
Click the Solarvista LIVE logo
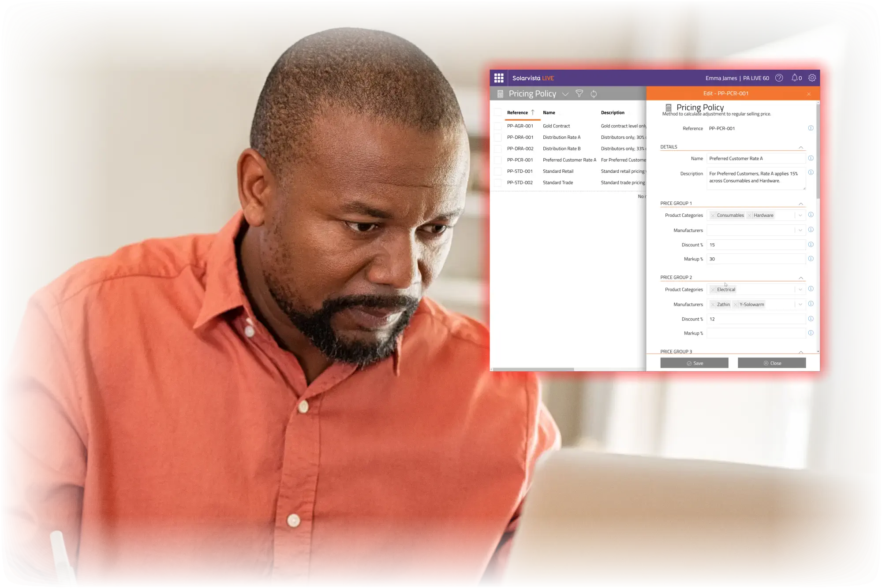[x=533, y=78]
